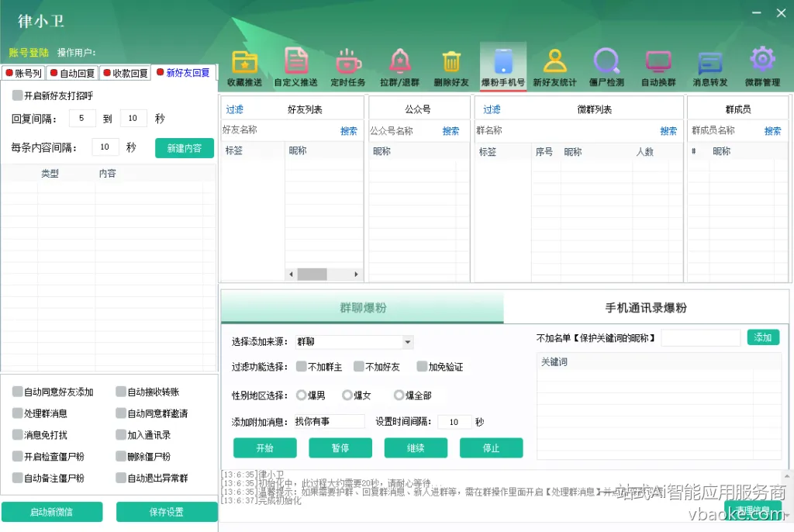The height and width of the screenshot is (532, 794).
Task: Open the 消息转发 chat icon
Action: [x=710, y=67]
